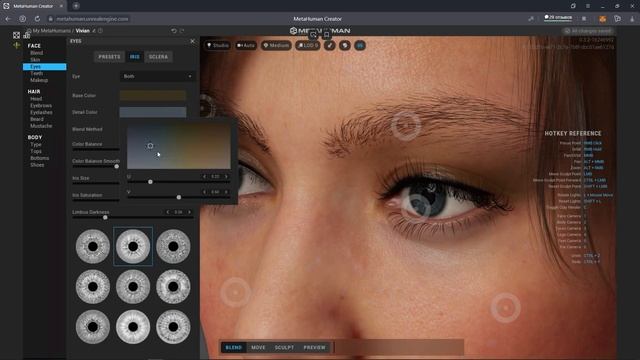This screenshot has height=360, width=640.
Task: Open the Auto camera dropdown
Action: pos(246,45)
